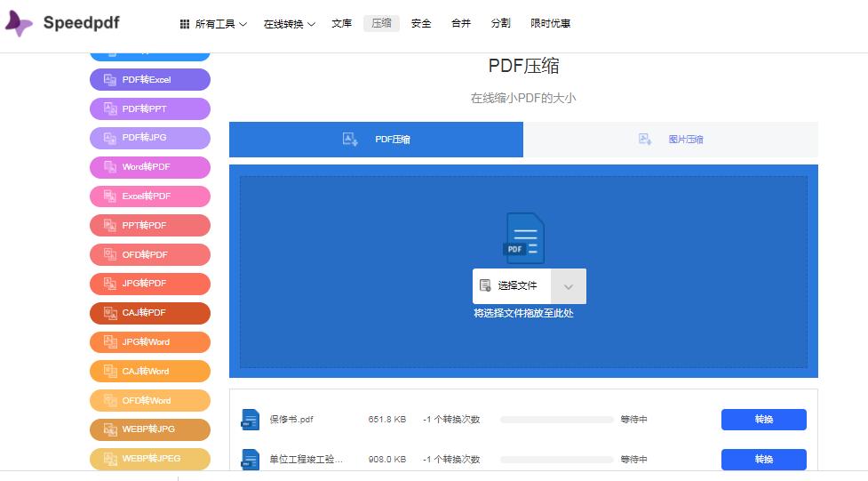The image size is (868, 481).
Task: Click progress bar for 单位工程竣工验 file
Action: 557,460
